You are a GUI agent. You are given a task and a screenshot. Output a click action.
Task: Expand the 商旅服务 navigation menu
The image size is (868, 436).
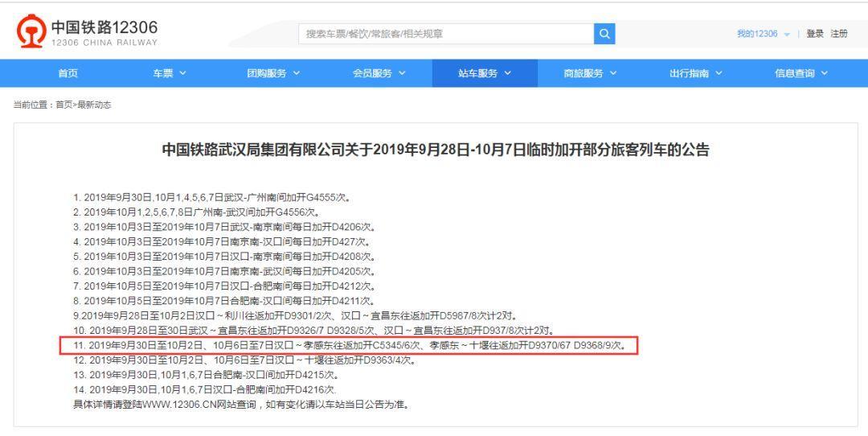590,73
